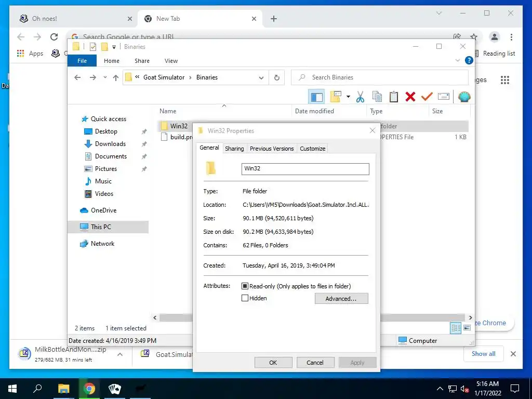The height and width of the screenshot is (399, 532).
Task: Click the muted volume tray icon
Action: tap(464, 389)
